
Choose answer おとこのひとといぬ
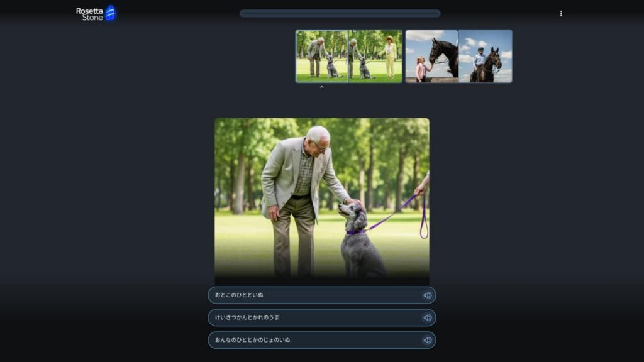[321, 295]
